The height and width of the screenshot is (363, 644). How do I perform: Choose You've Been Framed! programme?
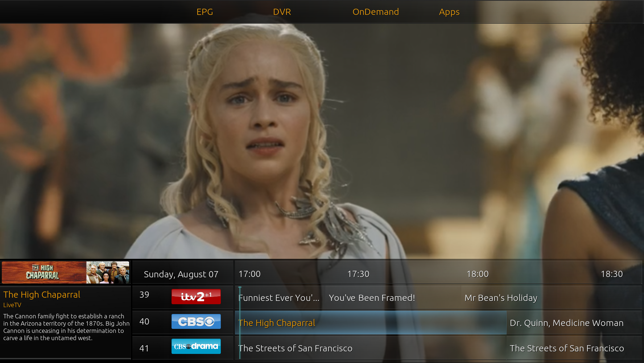(x=393, y=298)
